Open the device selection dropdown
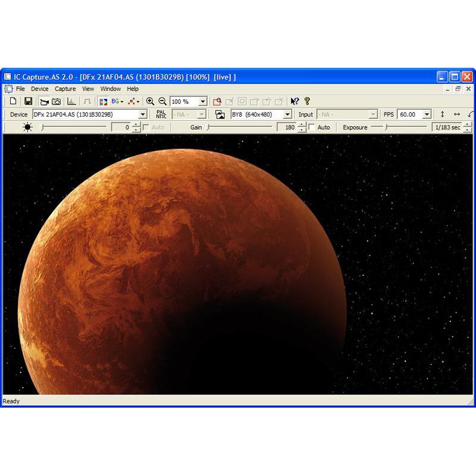 coord(143,114)
